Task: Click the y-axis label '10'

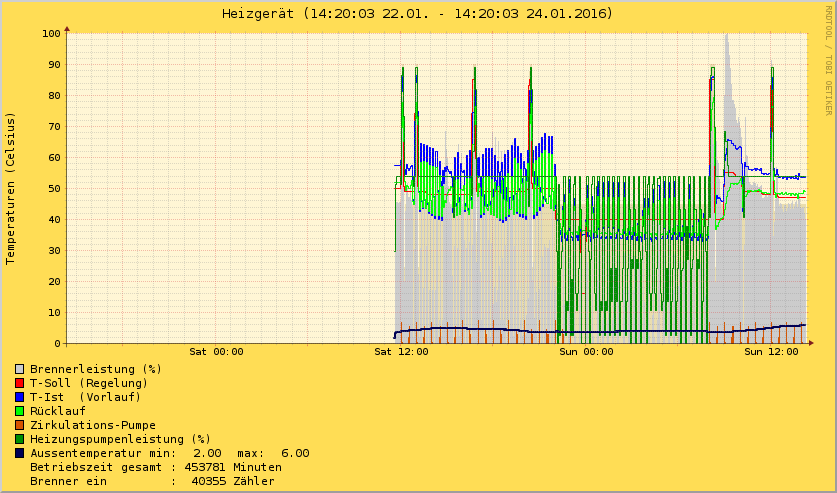Action: 54,312
